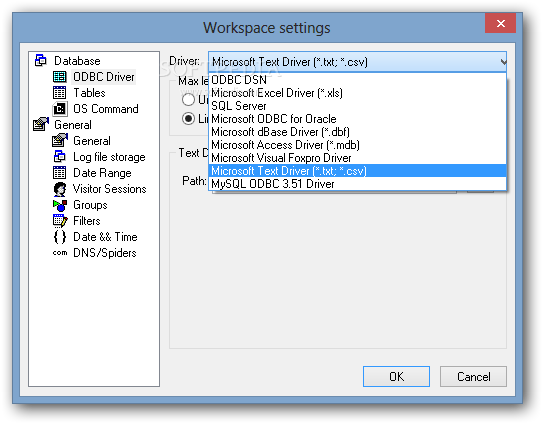Click the Date Range calendar icon

(x=60, y=173)
